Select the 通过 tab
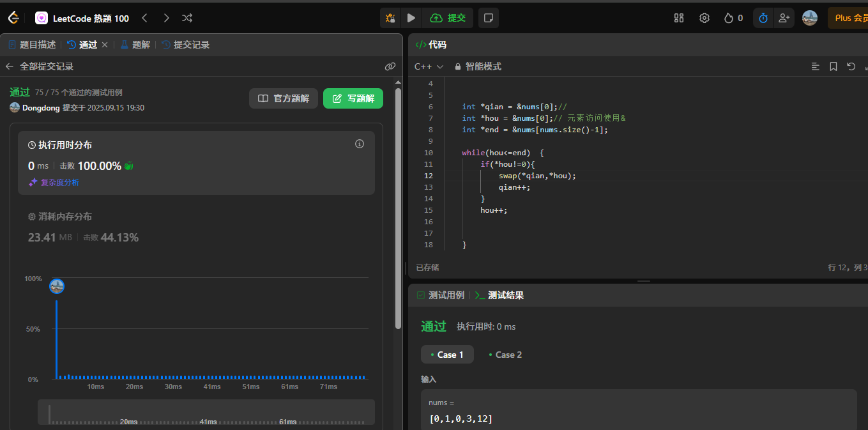Screen dimensions: 868x430 [82, 45]
